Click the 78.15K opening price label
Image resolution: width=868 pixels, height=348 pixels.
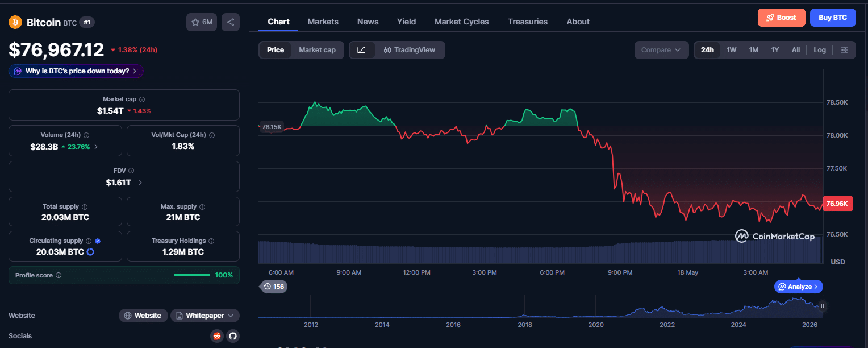coord(272,127)
